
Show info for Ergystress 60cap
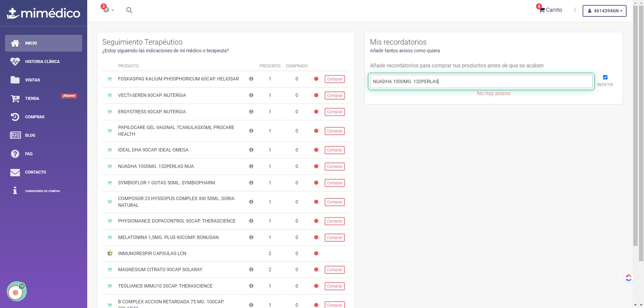[x=251, y=112]
